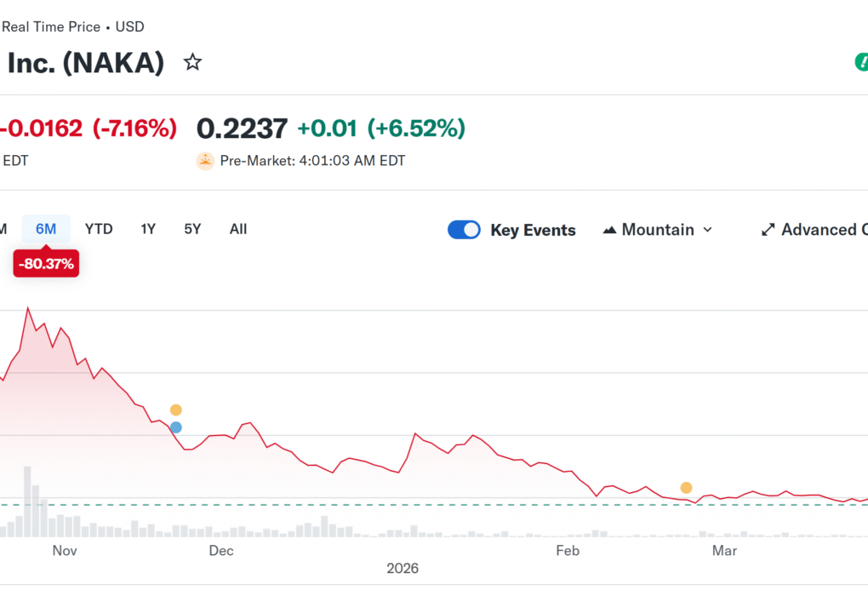This screenshot has height=596, width=868.
Task: Disable the Key Events toggle
Action: click(x=464, y=229)
